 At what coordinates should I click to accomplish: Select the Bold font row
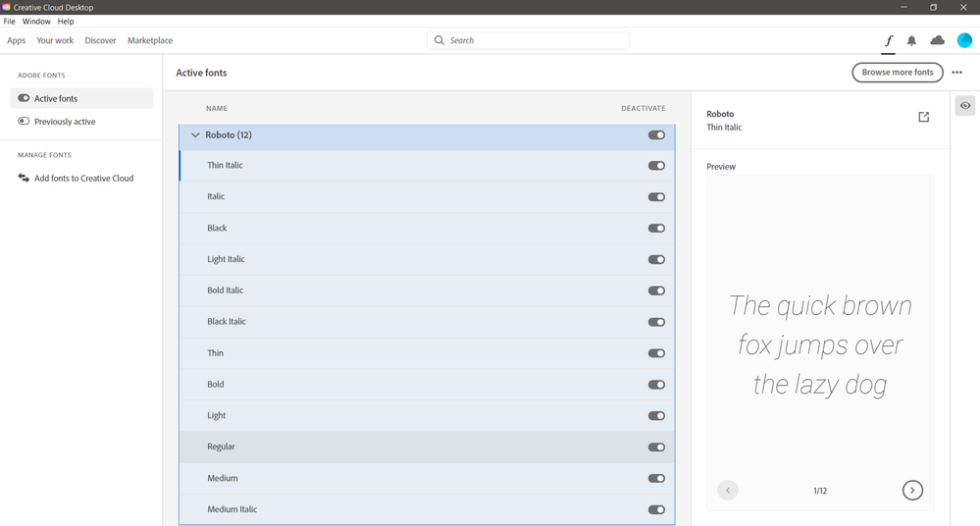coord(427,385)
